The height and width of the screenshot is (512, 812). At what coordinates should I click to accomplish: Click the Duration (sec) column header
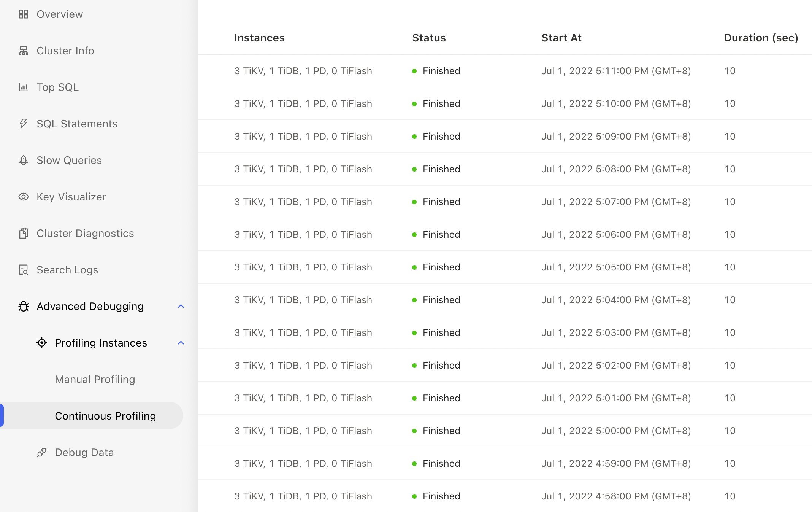[761, 38]
